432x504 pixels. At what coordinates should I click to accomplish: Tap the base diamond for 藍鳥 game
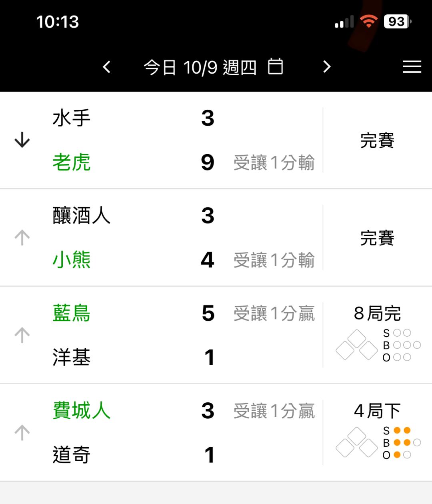(356, 345)
